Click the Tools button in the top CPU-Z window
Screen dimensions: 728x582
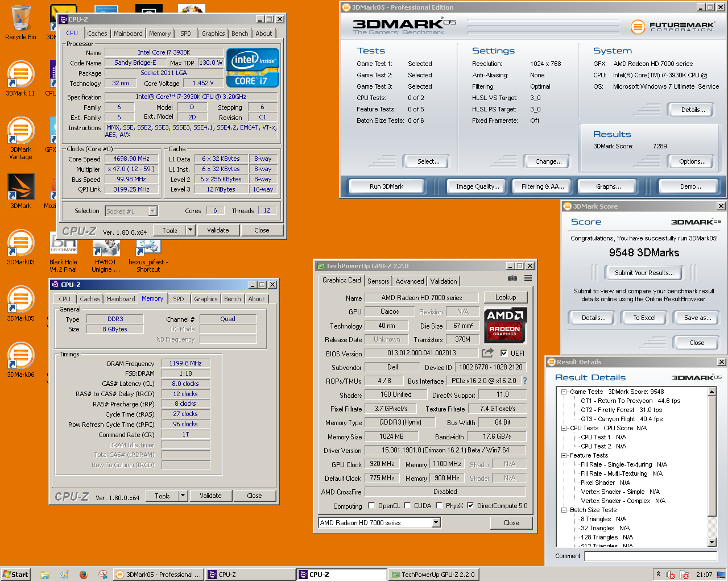pyautogui.click(x=169, y=230)
